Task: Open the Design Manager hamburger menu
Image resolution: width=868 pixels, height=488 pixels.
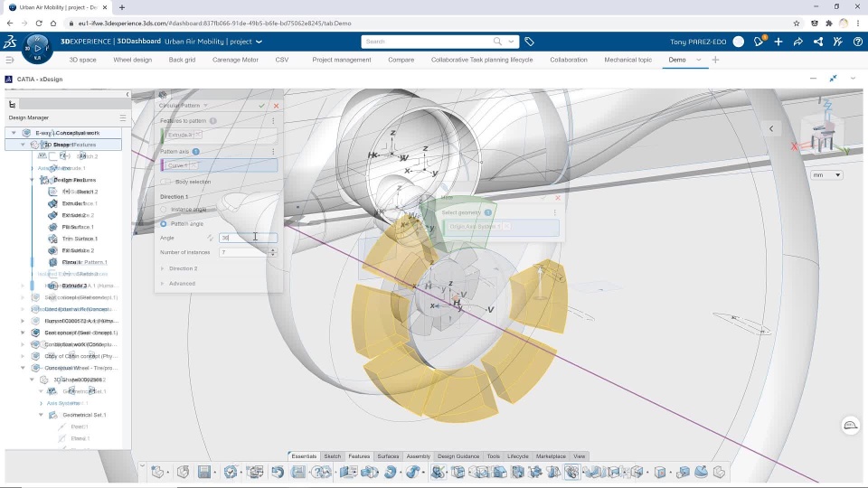Action: click(123, 117)
